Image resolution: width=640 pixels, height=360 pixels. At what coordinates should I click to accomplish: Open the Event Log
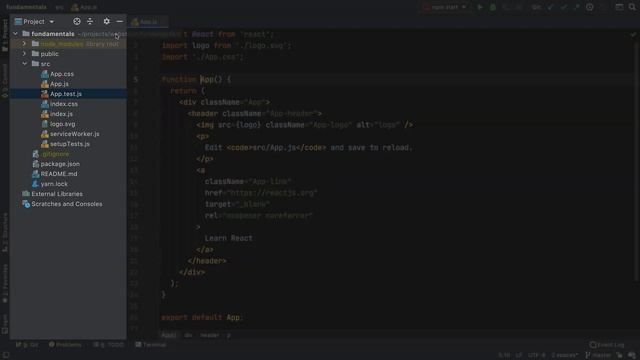pyautogui.click(x=607, y=345)
